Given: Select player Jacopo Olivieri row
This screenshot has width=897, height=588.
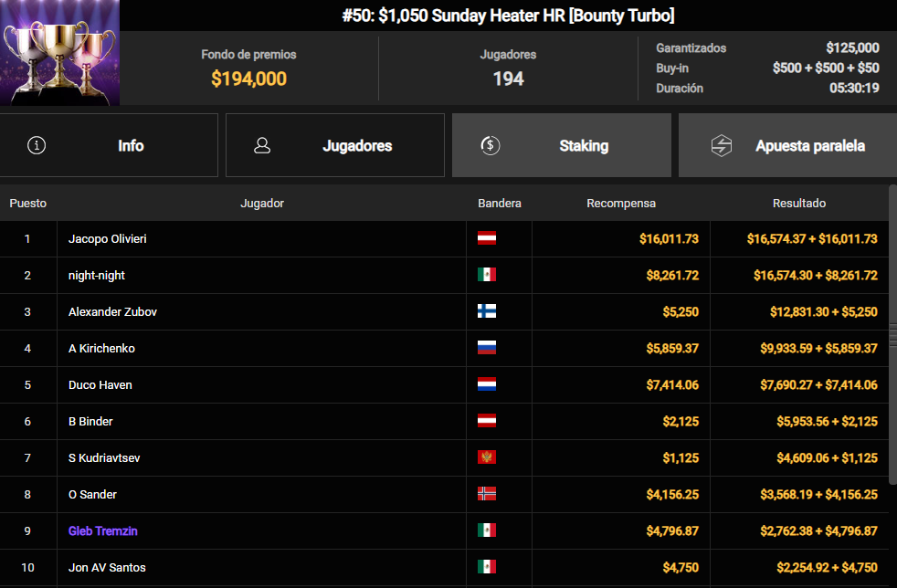Looking at the screenshot, I should (445, 238).
